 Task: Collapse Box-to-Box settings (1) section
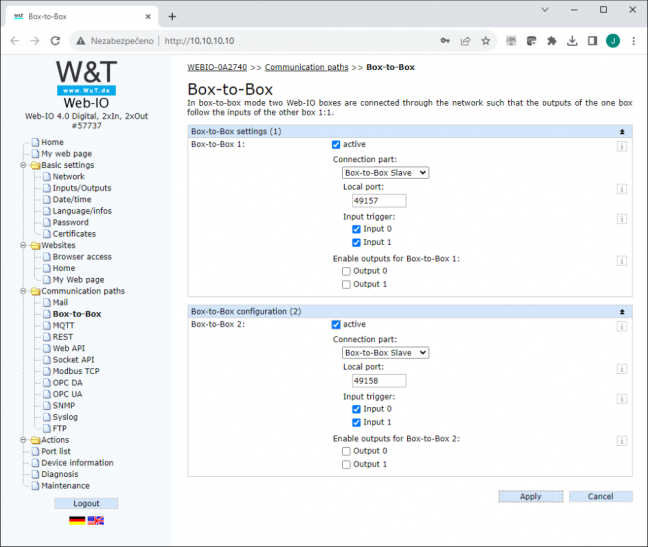622,132
